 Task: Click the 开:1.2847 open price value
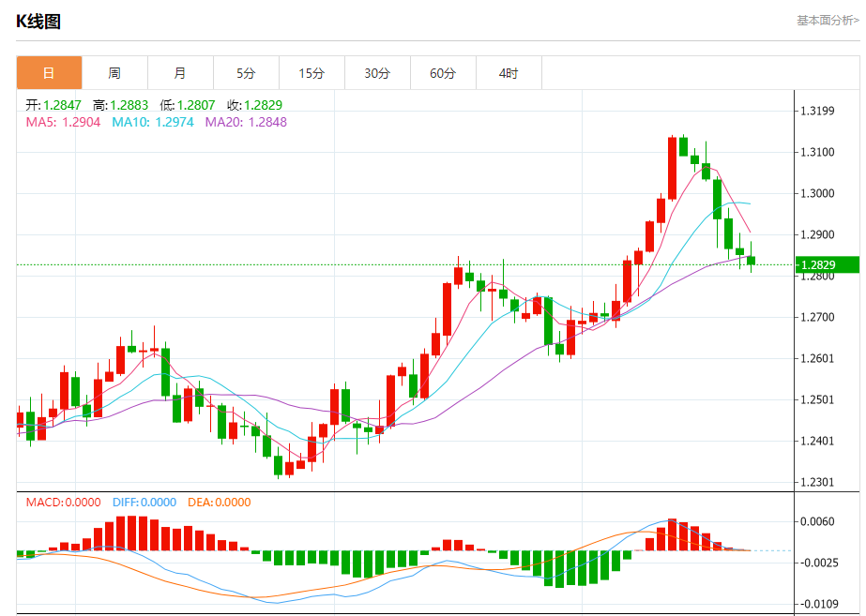point(53,105)
